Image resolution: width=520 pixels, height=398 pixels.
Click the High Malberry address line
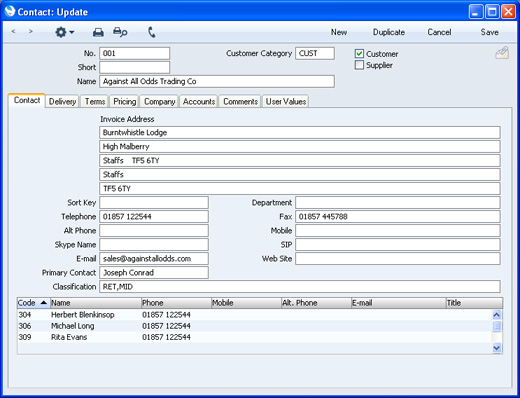(x=300, y=146)
